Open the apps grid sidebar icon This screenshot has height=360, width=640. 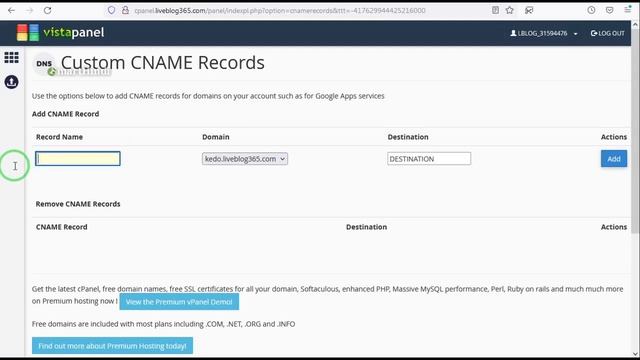coord(11,58)
